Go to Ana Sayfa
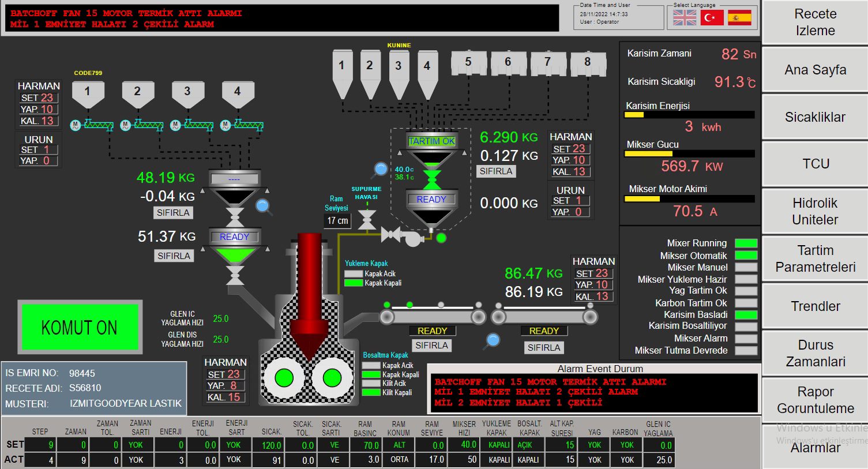Screen dimensions: 868x469 click(x=815, y=70)
